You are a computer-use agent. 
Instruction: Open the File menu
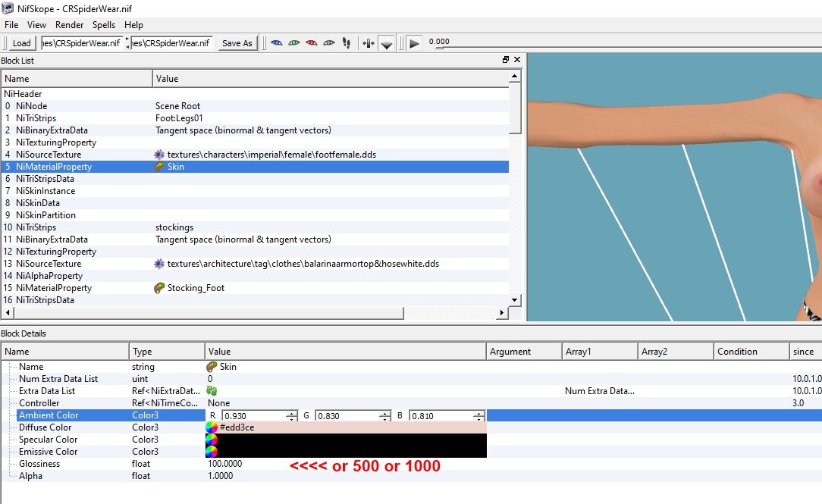[x=11, y=24]
